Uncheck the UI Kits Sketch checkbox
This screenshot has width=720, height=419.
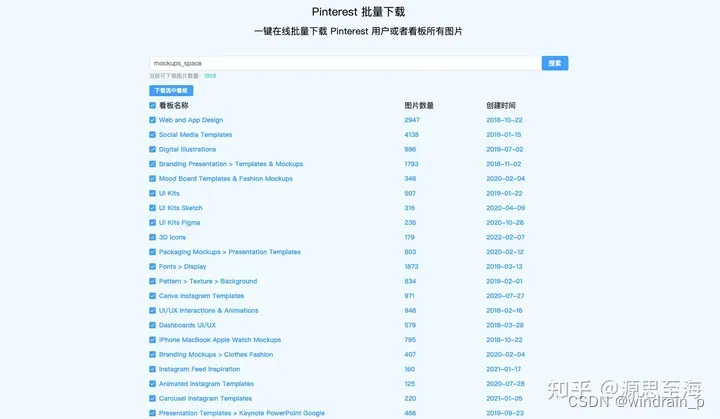152,208
